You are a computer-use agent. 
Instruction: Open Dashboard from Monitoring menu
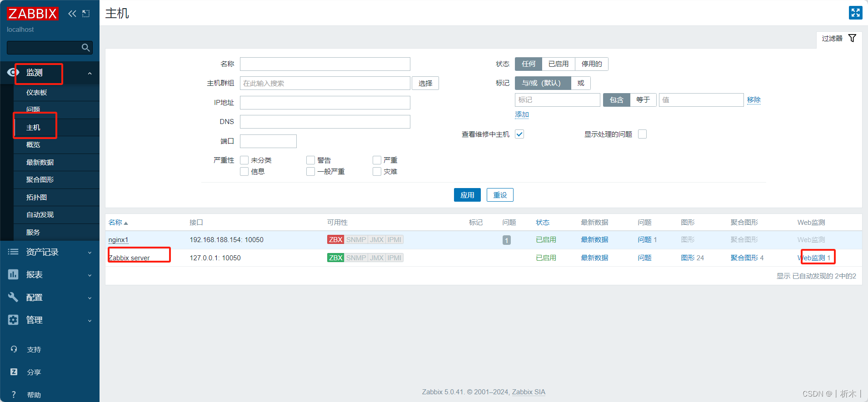tap(36, 93)
